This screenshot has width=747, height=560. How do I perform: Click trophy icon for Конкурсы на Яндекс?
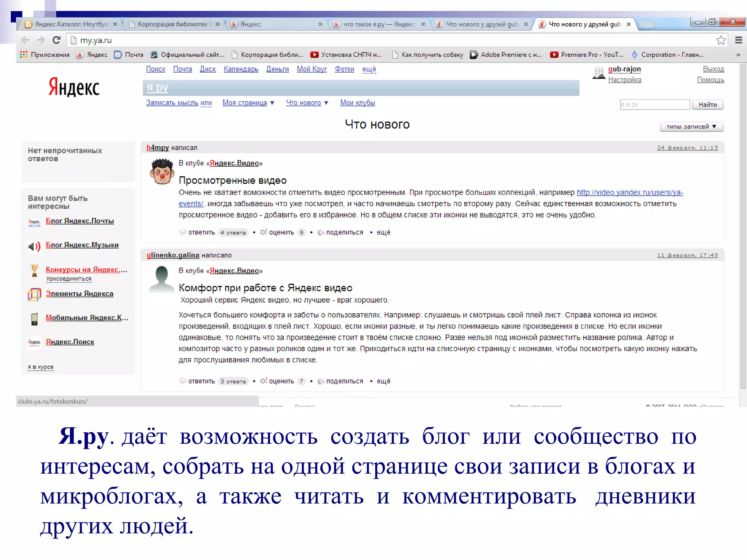[34, 271]
